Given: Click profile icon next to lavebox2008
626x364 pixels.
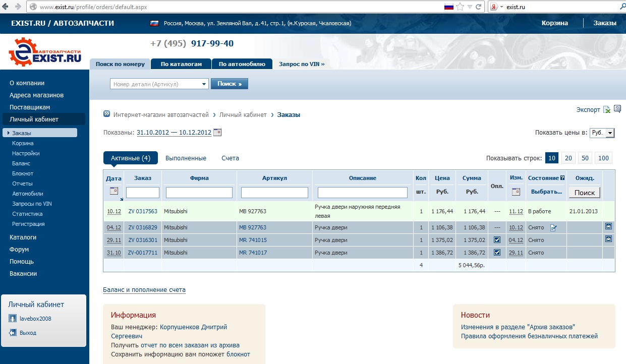Looking at the screenshot, I should (x=13, y=319).
